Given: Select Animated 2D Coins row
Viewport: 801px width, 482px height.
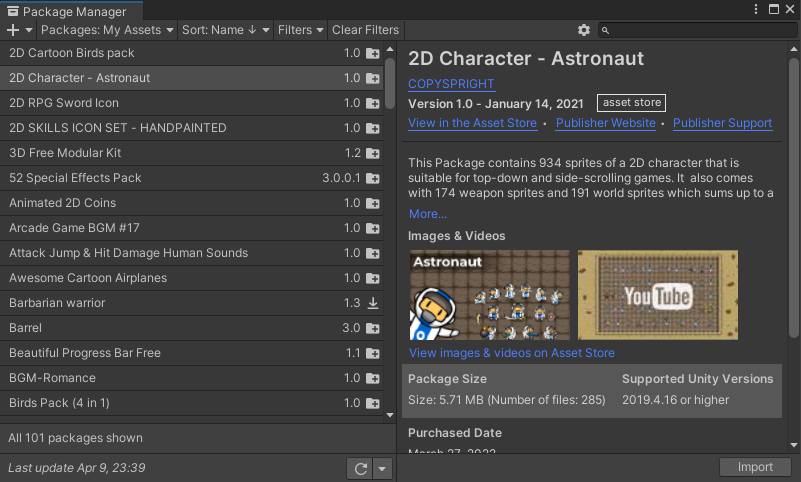Looking at the screenshot, I should (192, 203).
